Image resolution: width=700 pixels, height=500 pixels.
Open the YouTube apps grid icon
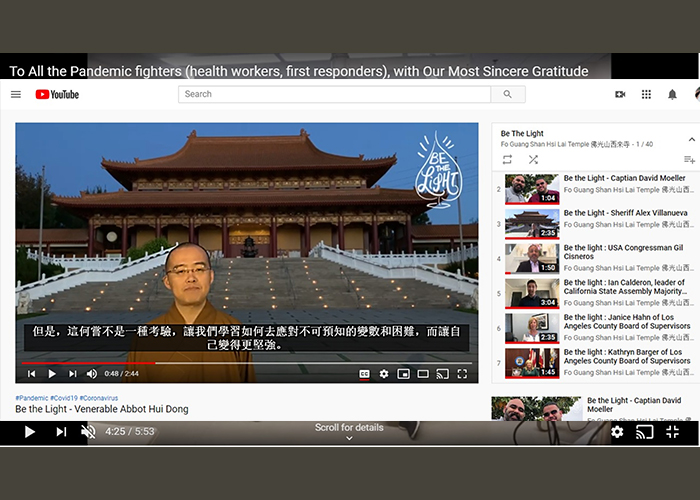[646, 95]
